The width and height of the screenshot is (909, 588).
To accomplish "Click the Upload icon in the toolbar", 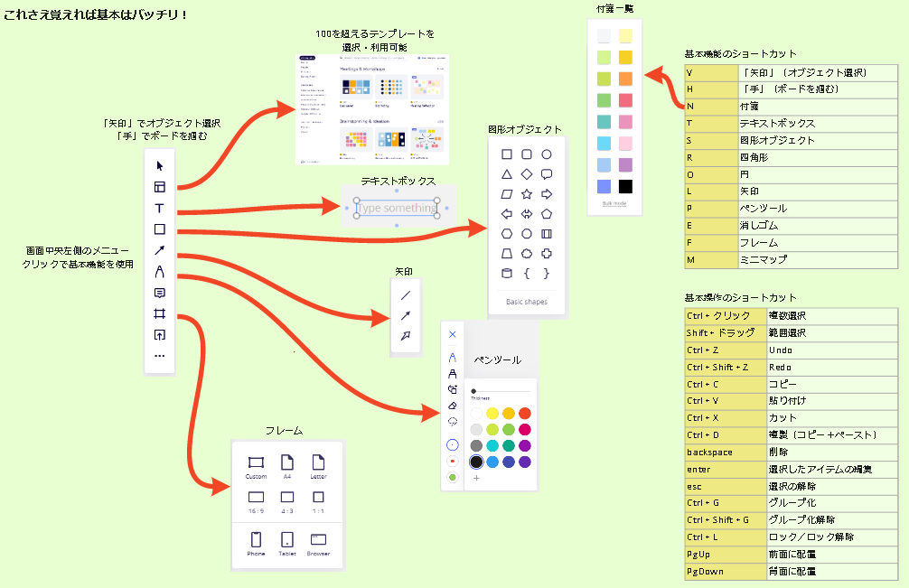I will click(x=160, y=335).
